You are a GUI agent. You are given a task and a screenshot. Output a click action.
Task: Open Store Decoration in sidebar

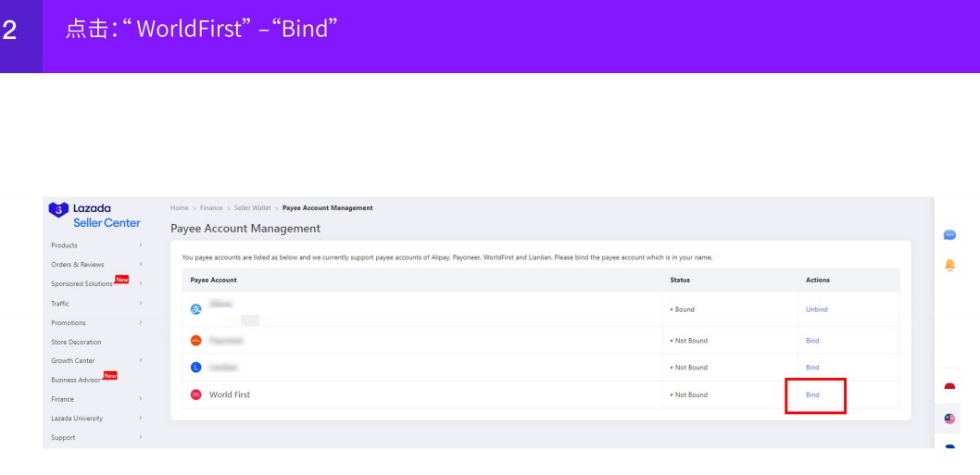76,342
